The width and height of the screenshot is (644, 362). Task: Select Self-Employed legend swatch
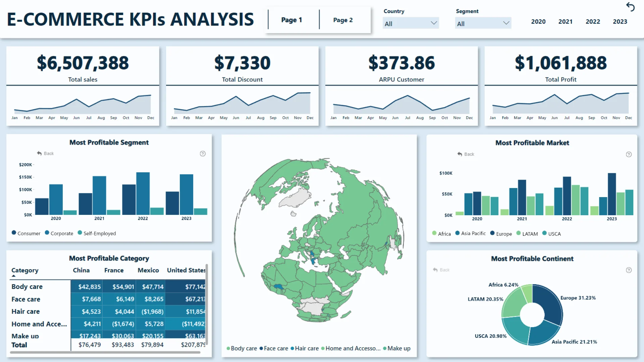(80, 233)
